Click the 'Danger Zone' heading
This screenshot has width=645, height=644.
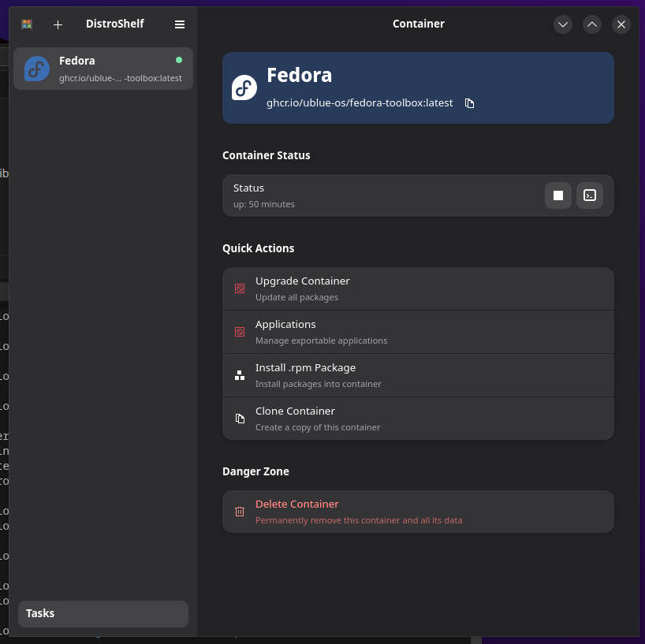coord(255,471)
